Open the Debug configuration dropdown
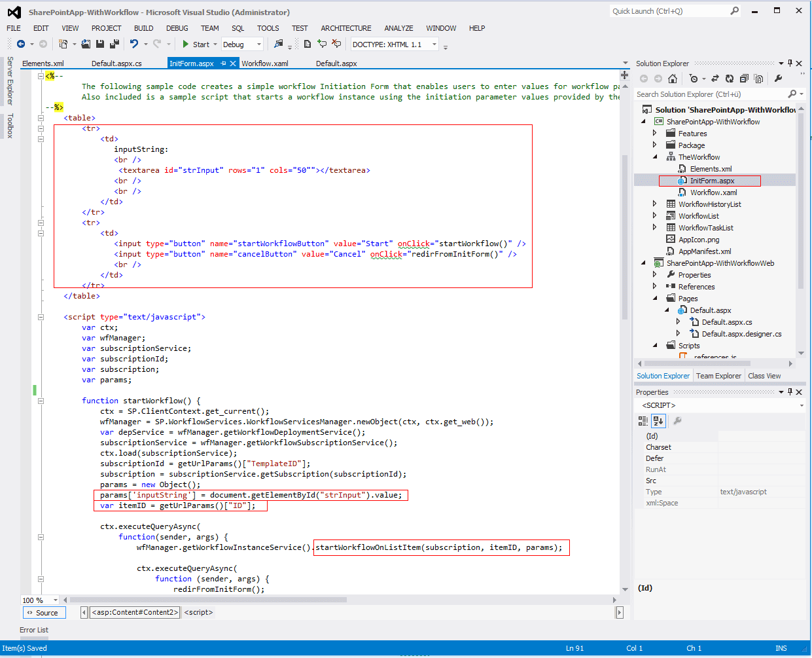812x658 pixels. [x=259, y=45]
